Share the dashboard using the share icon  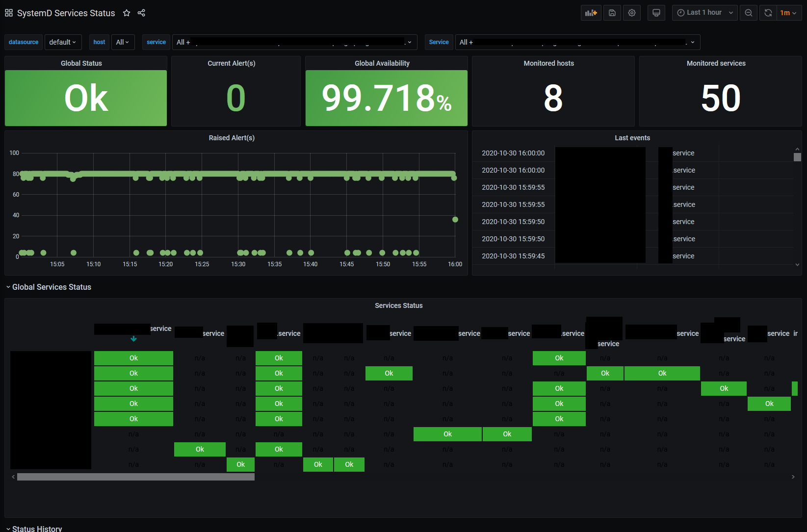click(141, 13)
